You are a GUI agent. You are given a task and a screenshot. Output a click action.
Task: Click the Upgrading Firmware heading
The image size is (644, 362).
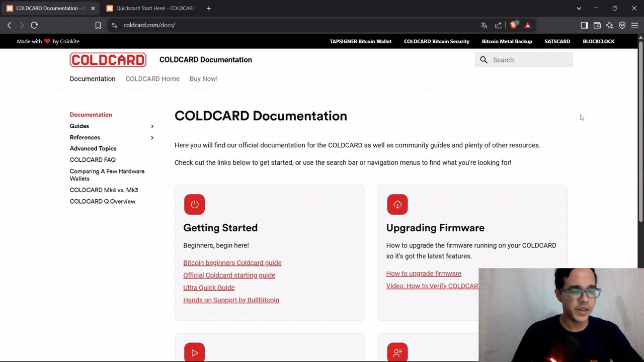coord(435,228)
